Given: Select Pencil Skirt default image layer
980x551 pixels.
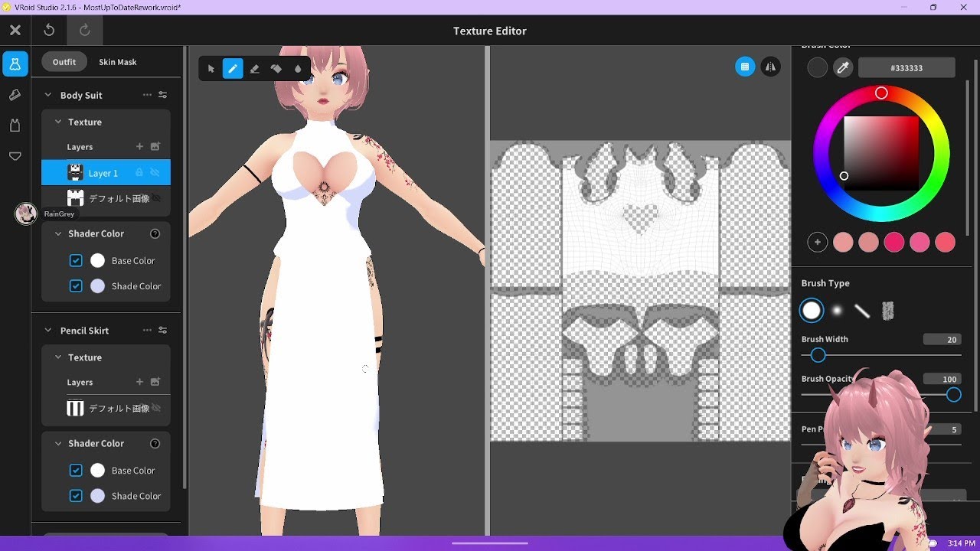Looking at the screenshot, I should (x=106, y=408).
